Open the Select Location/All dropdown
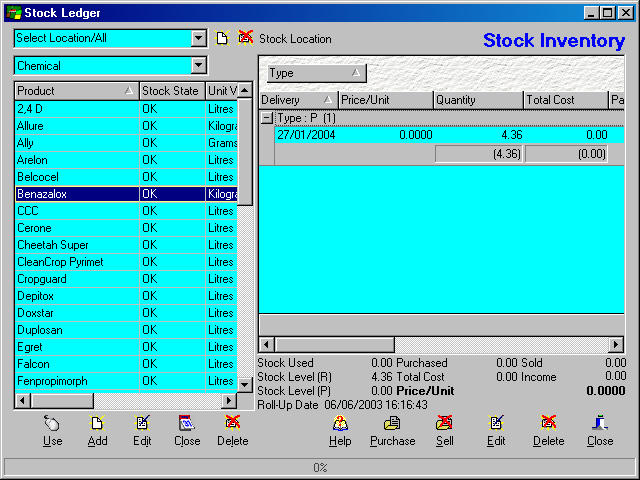 198,38
